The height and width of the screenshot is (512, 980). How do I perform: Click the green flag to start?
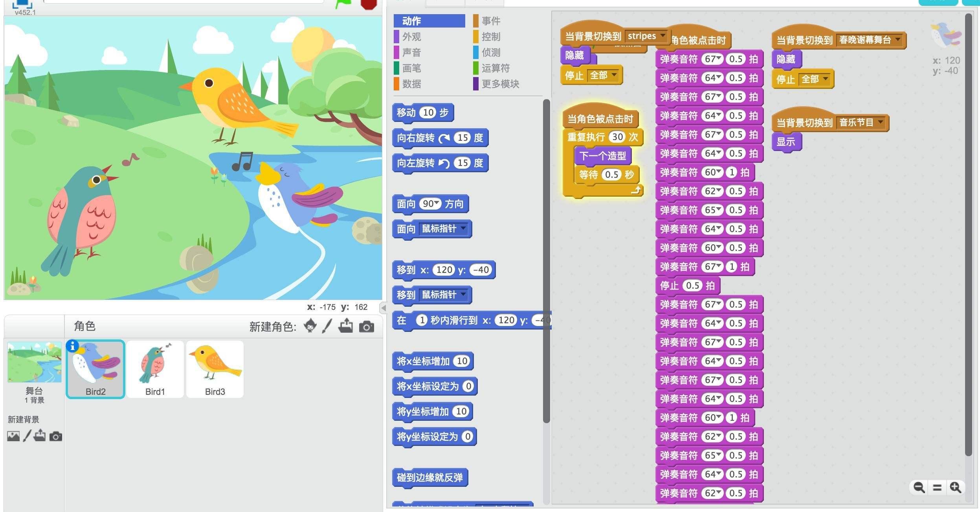[x=343, y=4]
